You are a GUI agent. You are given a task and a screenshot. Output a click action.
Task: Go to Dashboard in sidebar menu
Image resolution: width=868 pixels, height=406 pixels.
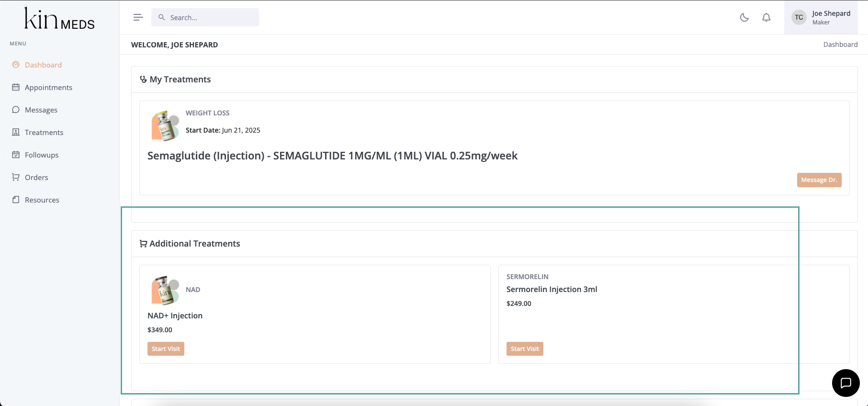(x=43, y=65)
